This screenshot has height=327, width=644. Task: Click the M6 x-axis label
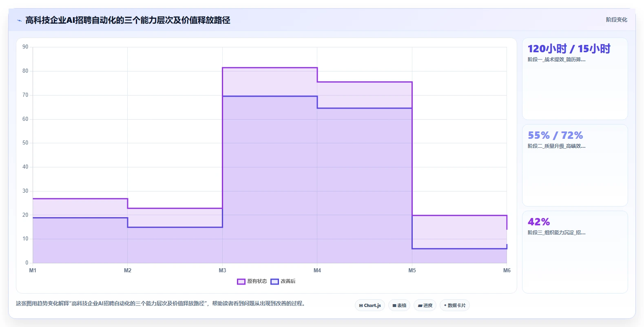507,270
